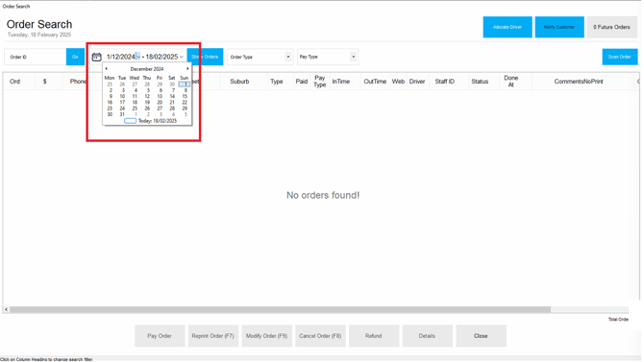
Task: Click the Type column heading
Action: point(277,82)
